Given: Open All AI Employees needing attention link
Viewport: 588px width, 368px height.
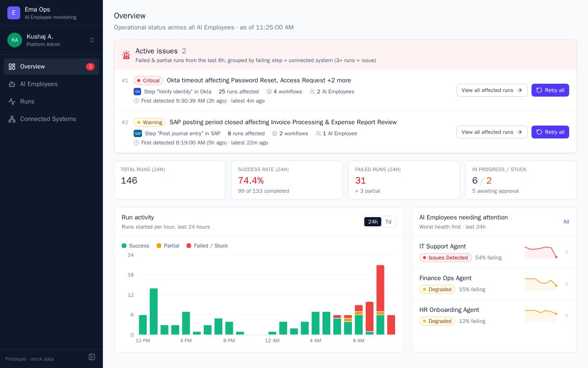Looking at the screenshot, I should tap(566, 222).
